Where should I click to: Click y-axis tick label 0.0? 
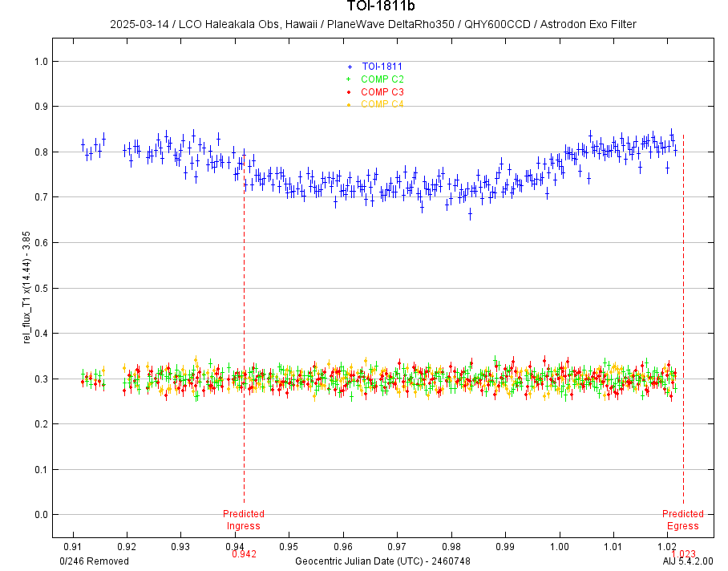click(x=42, y=514)
